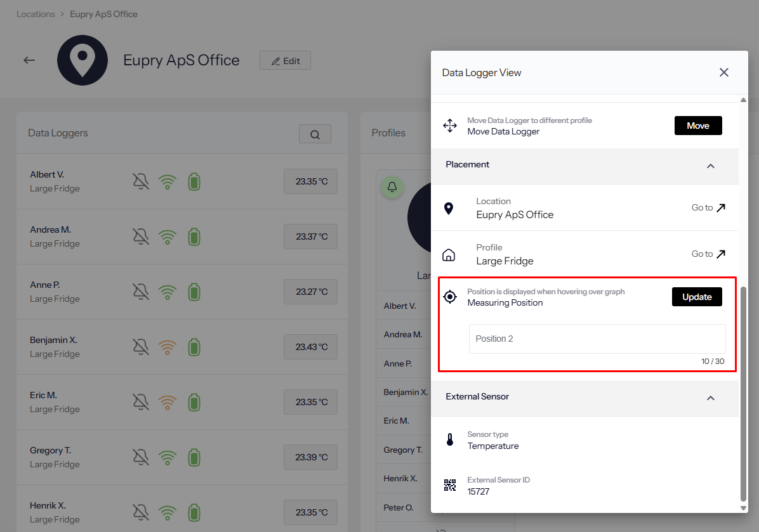This screenshot has width=759, height=532.
Task: Click battery icon for Eric M.
Action: [194, 403]
